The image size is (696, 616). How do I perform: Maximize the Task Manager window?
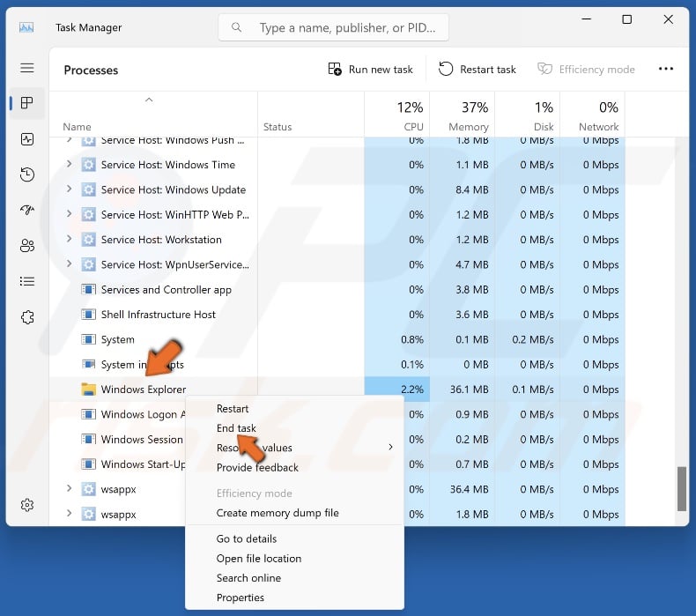click(626, 19)
